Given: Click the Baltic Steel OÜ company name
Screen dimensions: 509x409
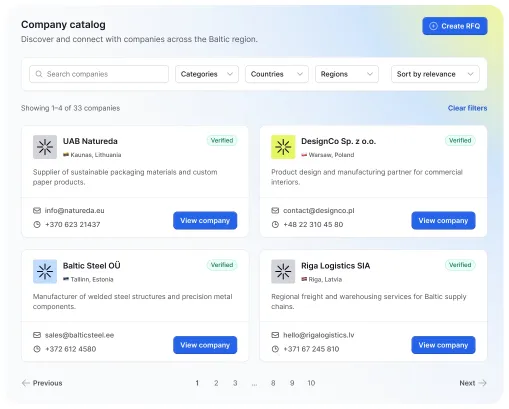Looking at the screenshot, I should click(x=92, y=266).
